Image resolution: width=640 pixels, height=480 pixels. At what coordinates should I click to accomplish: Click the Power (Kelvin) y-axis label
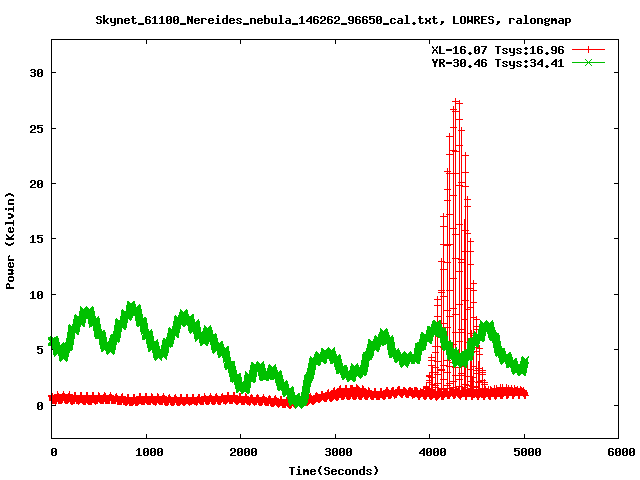coord(10,239)
